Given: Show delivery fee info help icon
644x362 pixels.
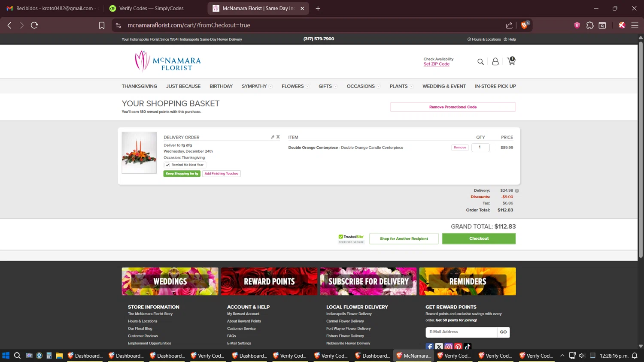Looking at the screenshot, I should pyautogui.click(x=517, y=190).
